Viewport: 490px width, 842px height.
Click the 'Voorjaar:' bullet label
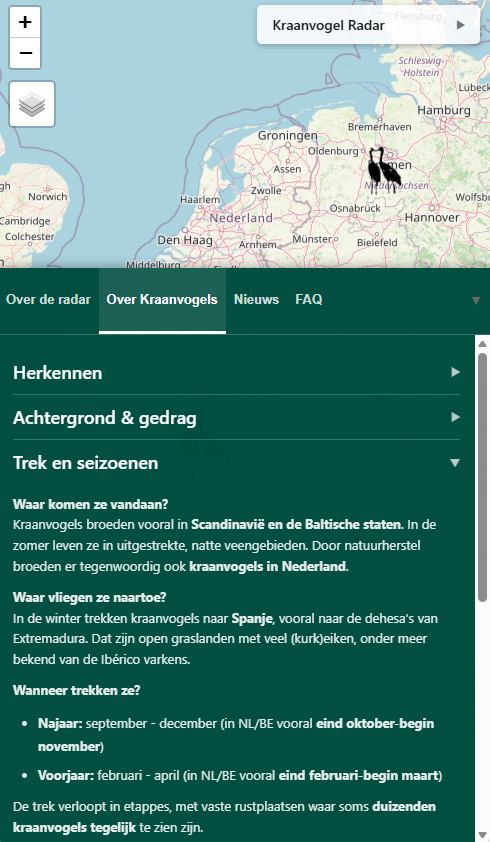(x=66, y=775)
